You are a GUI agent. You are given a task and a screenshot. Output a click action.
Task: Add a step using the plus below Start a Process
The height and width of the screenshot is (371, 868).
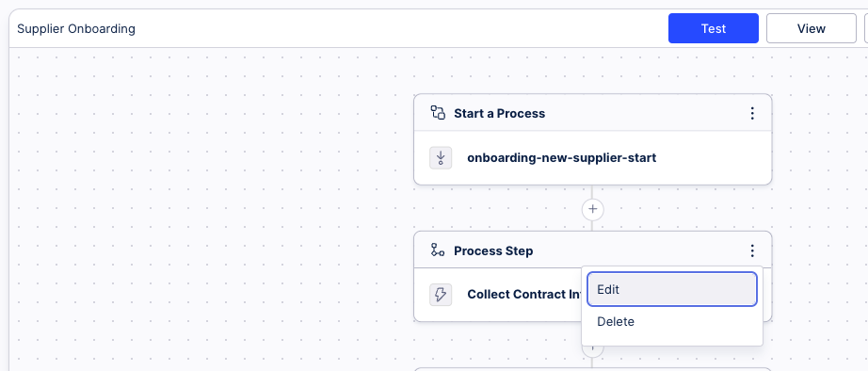pyautogui.click(x=593, y=209)
